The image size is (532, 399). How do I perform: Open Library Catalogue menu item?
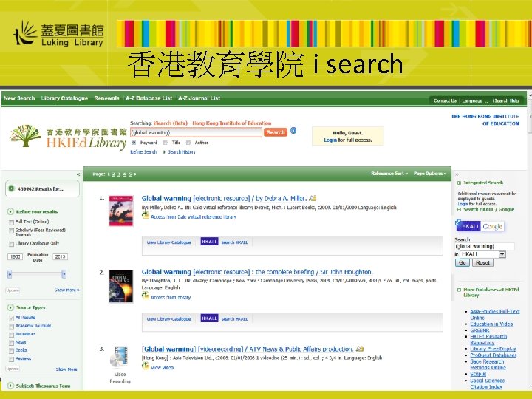point(64,98)
